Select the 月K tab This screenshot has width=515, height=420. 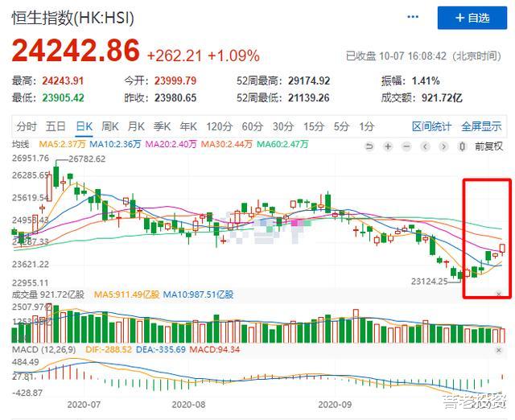point(136,126)
